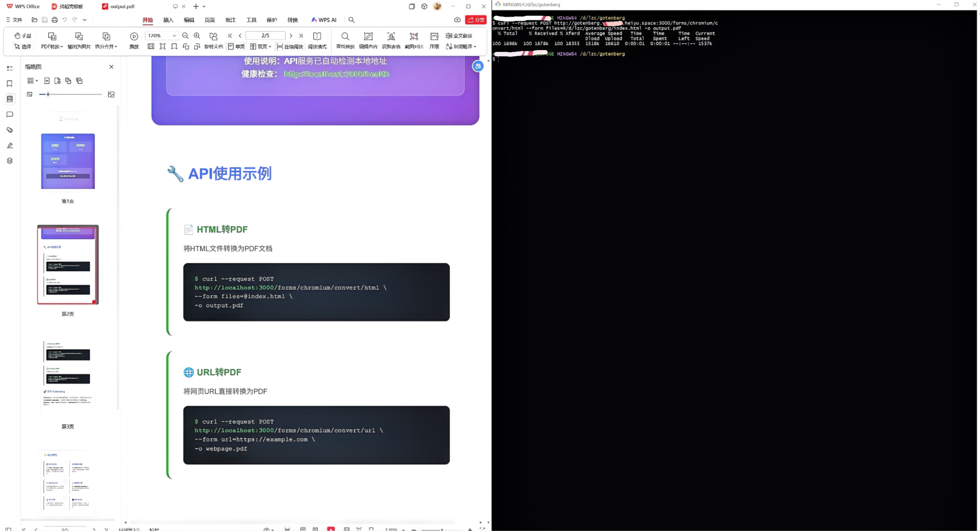Screen dimensions: 980x531
Task: Open the 120% zoom level combo box
Action: point(162,36)
